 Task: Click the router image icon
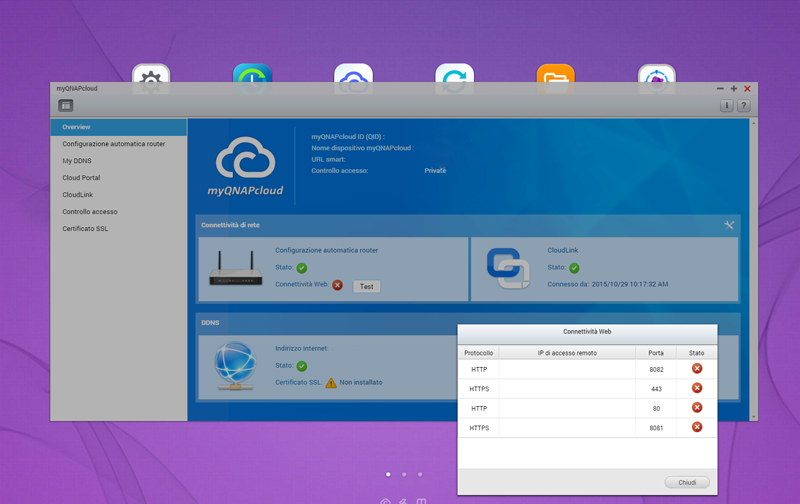[x=236, y=270]
